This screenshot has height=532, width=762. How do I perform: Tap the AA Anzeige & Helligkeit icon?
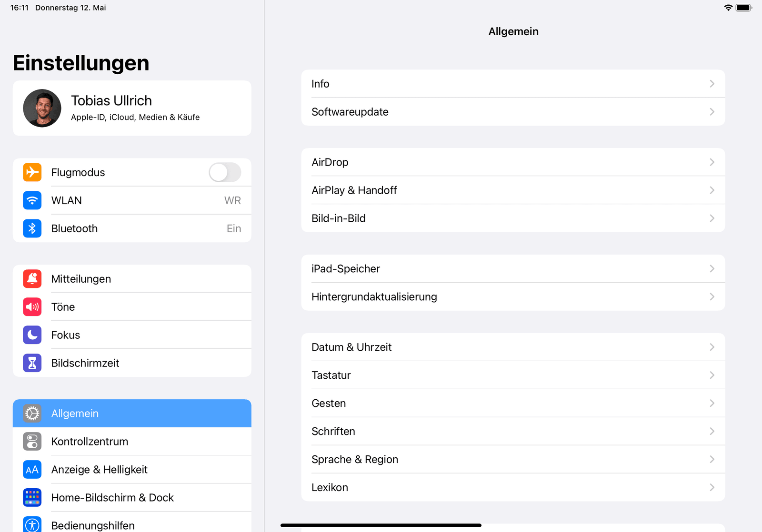pyautogui.click(x=32, y=470)
